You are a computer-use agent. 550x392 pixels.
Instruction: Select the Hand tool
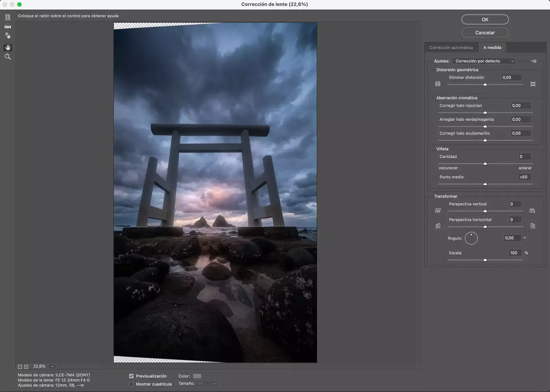click(8, 47)
